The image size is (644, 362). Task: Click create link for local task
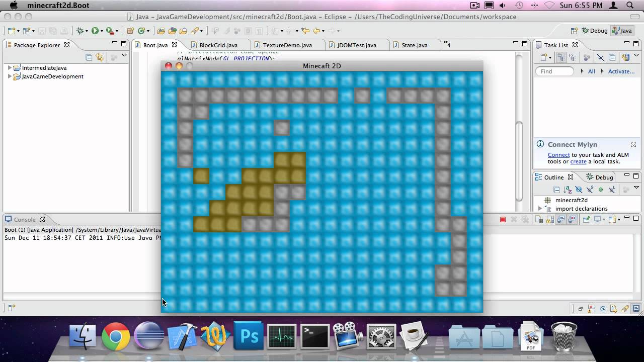pos(578,161)
